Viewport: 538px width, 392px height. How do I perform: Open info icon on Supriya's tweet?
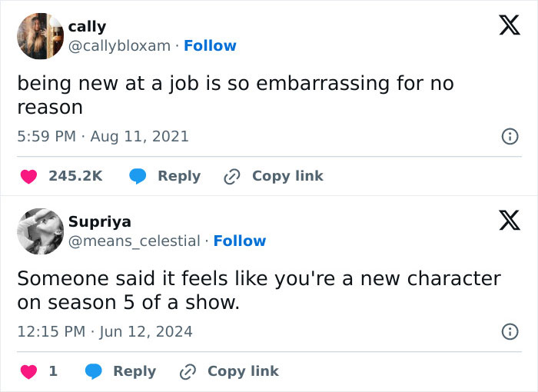click(508, 332)
